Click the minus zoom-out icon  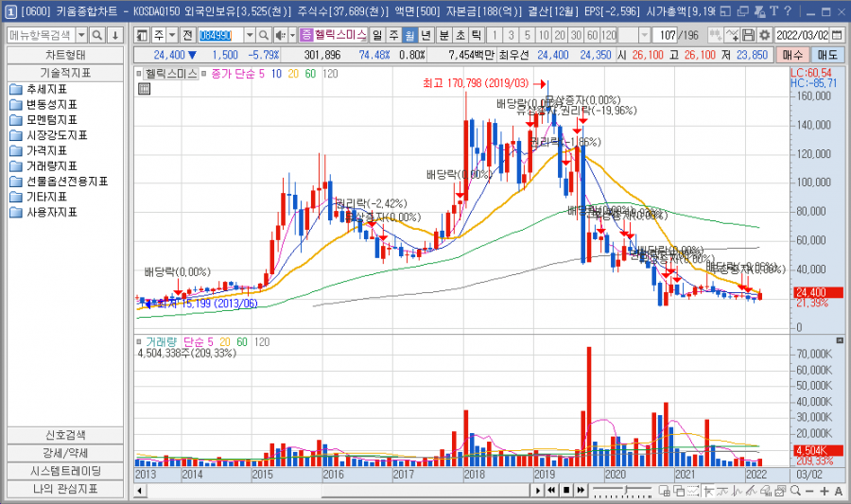coord(809,491)
